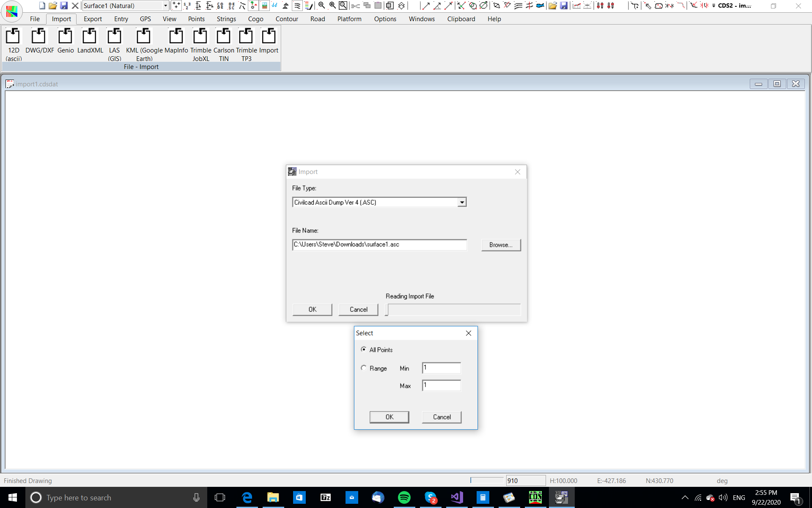Viewport: 812px width, 508px height.
Task: Open the Contour menu
Action: click(287, 19)
